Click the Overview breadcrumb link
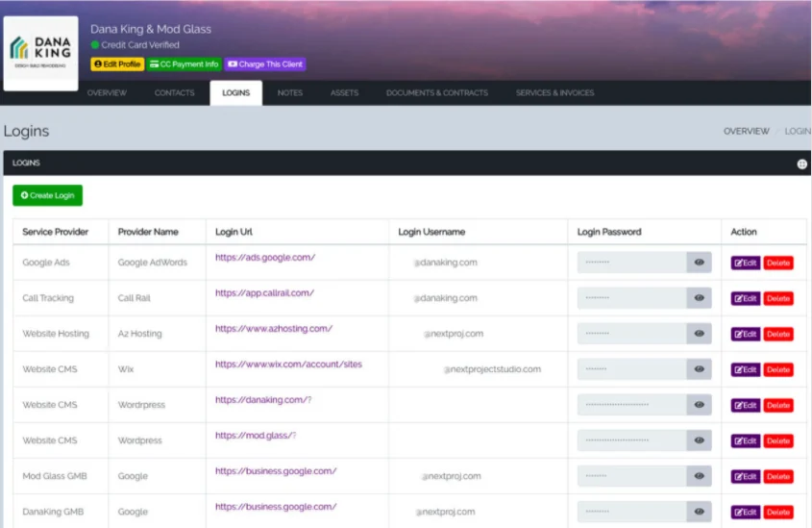The image size is (812, 528). click(x=747, y=131)
